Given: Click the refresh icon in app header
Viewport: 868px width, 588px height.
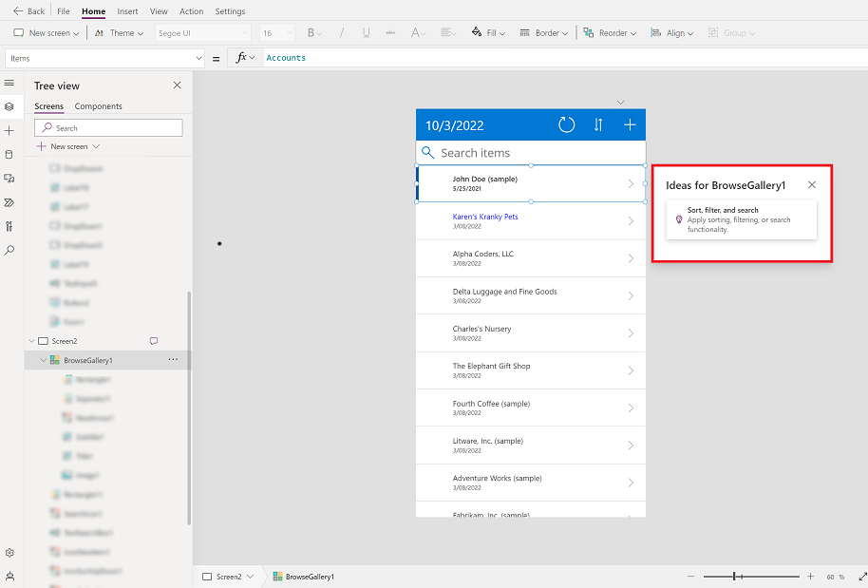Looking at the screenshot, I should [566, 124].
